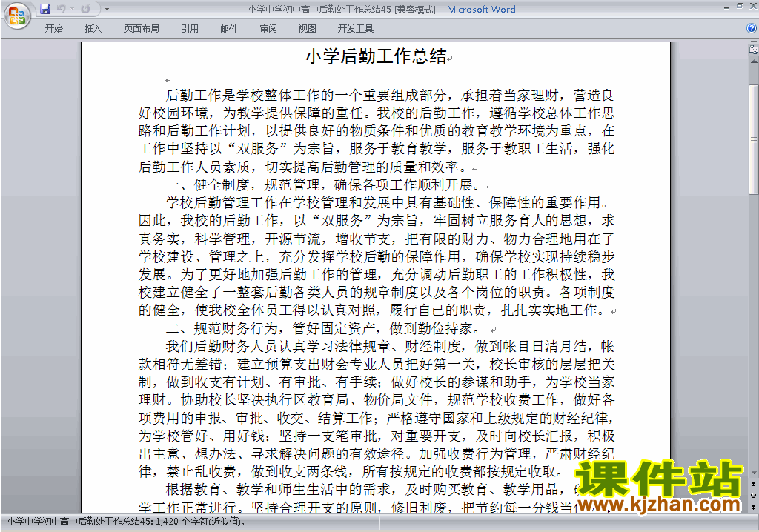Click the Undo arrow in quick access toolbar
Screen dimensions: 759x532
pos(62,9)
